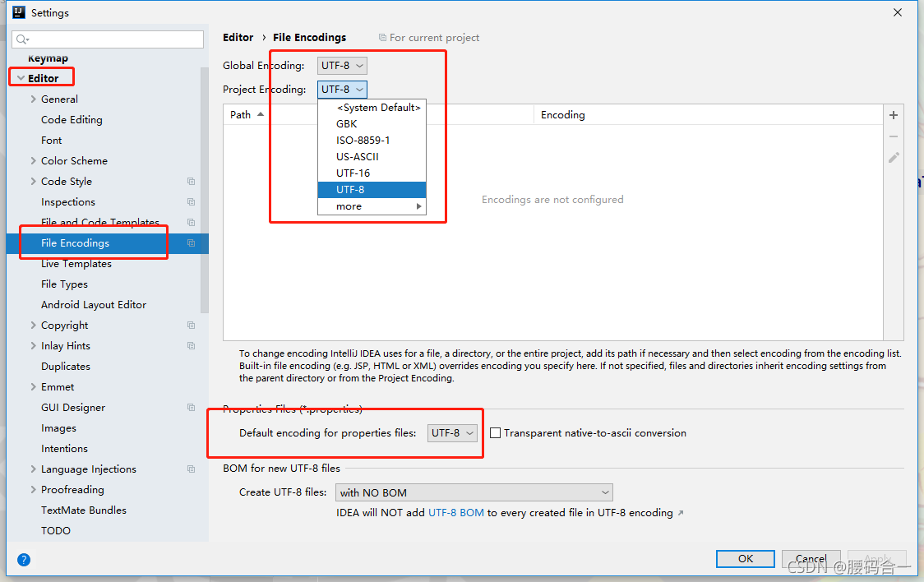The height and width of the screenshot is (582, 924).
Task: Click the settings search field
Action: point(108,39)
